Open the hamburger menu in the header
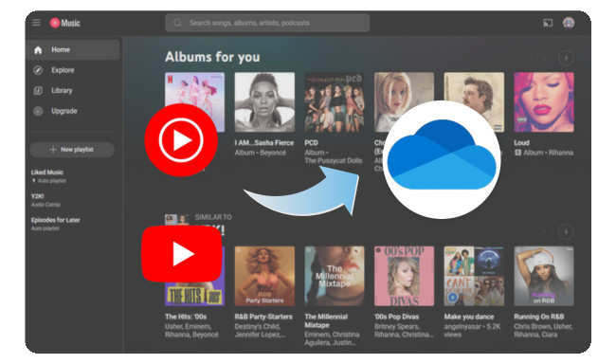 click(x=37, y=23)
